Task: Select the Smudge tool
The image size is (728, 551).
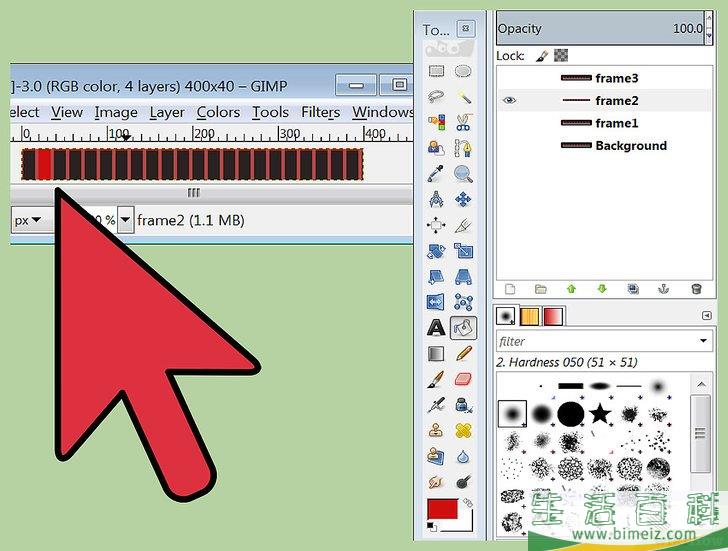Action: tap(436, 482)
